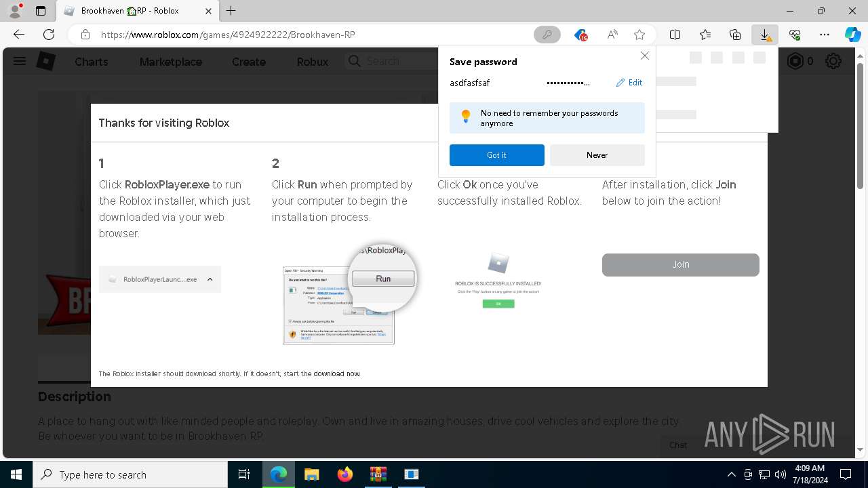Open the Charts nav item
The image size is (868, 488).
coord(92,62)
